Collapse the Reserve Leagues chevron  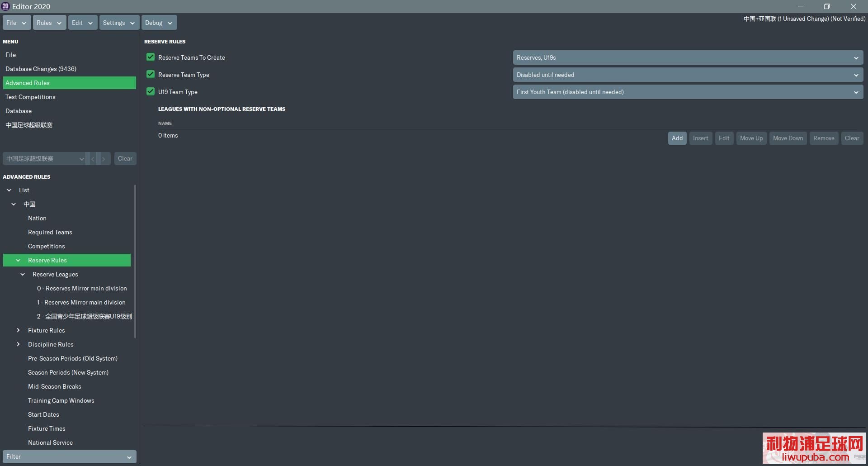tap(23, 275)
